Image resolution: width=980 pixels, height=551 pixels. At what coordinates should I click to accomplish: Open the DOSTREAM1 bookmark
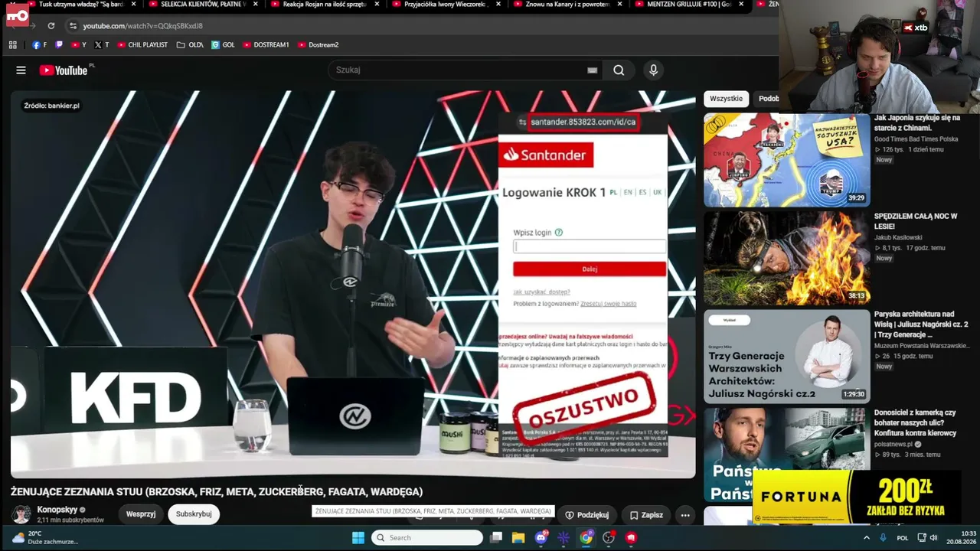coord(266,45)
